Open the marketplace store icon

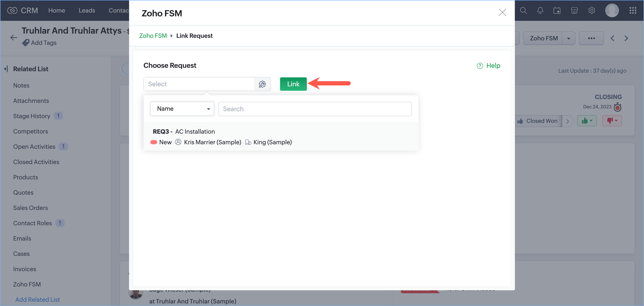574,10
